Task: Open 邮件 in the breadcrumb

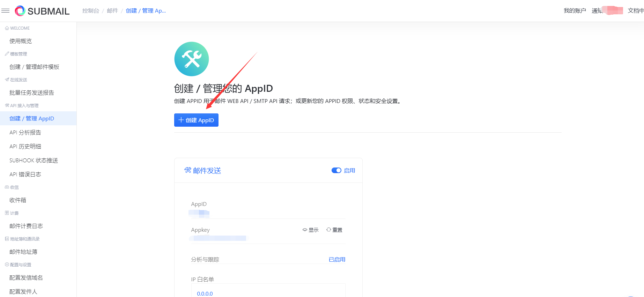Action: coord(112,11)
